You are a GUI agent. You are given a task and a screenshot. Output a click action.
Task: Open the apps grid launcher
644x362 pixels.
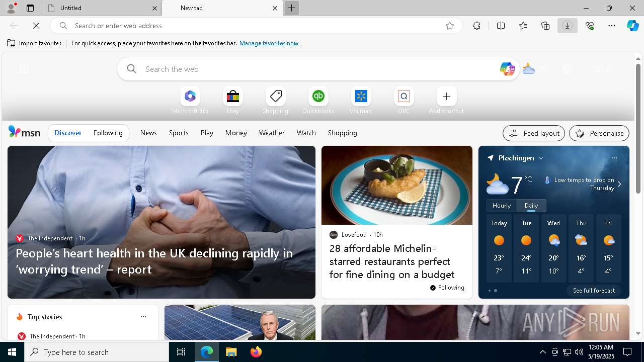(24, 69)
